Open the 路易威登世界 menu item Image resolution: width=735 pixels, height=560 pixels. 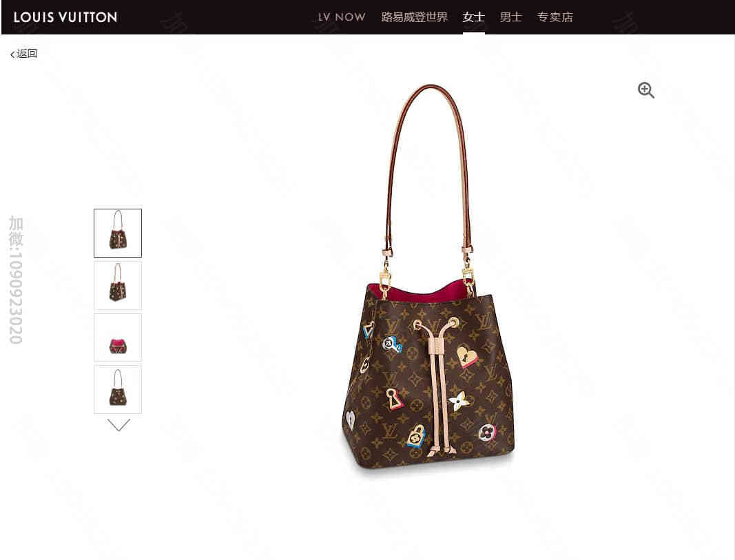coord(415,17)
